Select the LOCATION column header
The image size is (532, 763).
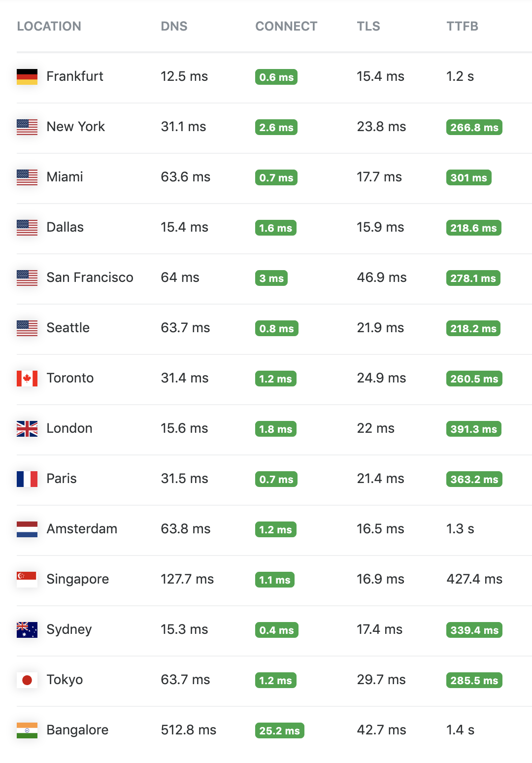tap(49, 26)
